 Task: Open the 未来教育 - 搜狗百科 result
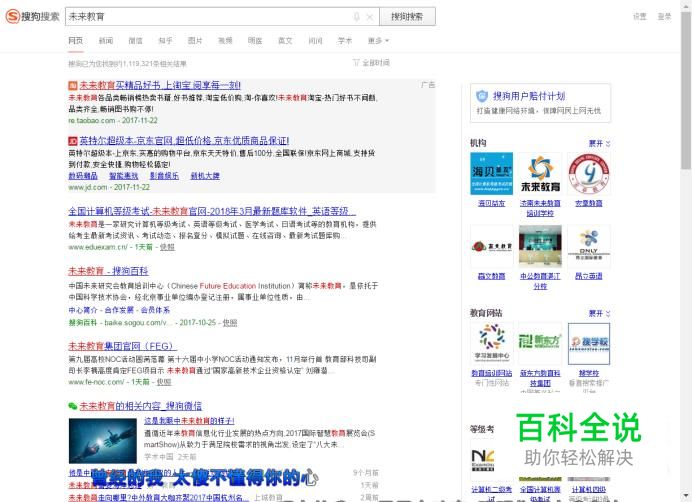[x=108, y=271]
